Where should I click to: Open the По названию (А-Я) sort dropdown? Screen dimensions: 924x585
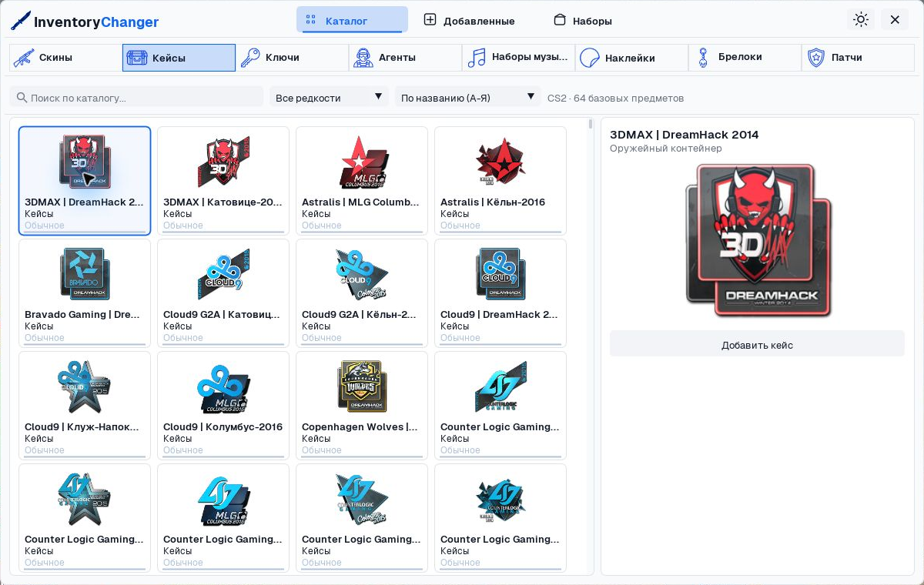[467, 97]
